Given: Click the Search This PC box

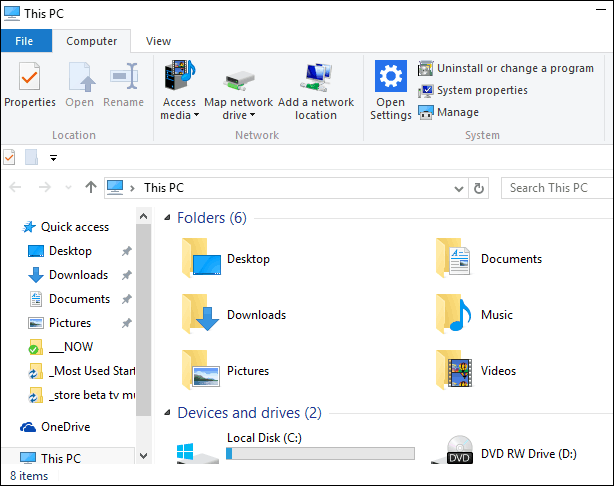Looking at the screenshot, I should (x=557, y=188).
